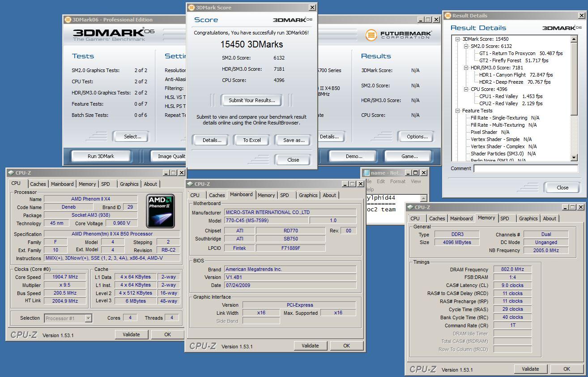Collapse the 3DMark Score tree node
The height and width of the screenshot is (377, 588).
pos(458,39)
